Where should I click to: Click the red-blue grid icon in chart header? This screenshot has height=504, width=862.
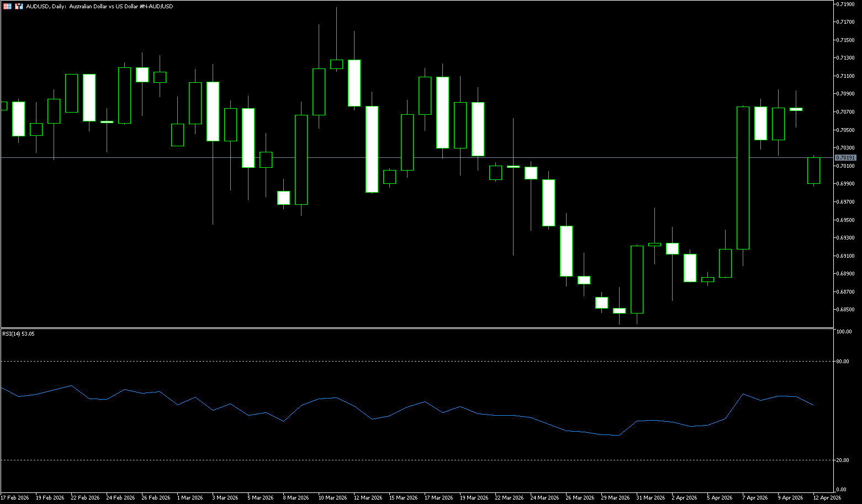click(7, 6)
